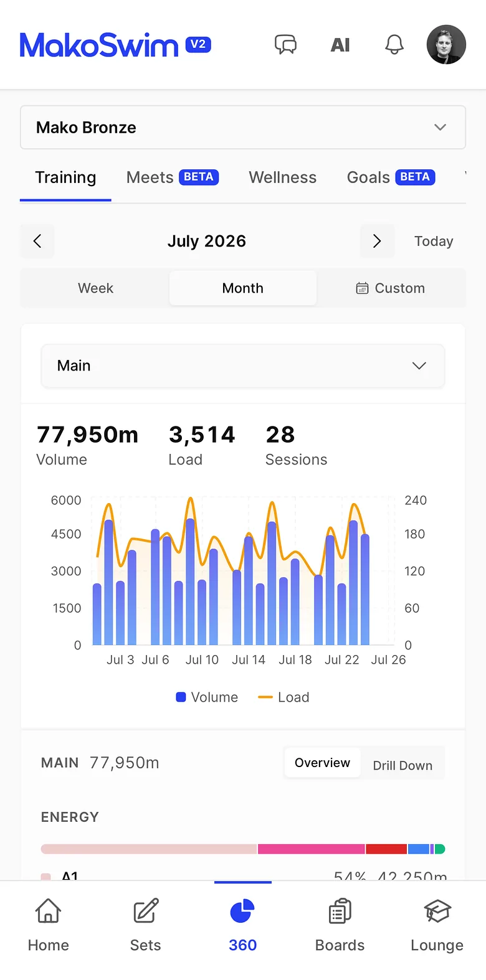Open the Main set-type dropdown
The height and width of the screenshot is (980, 486).
pos(243,365)
